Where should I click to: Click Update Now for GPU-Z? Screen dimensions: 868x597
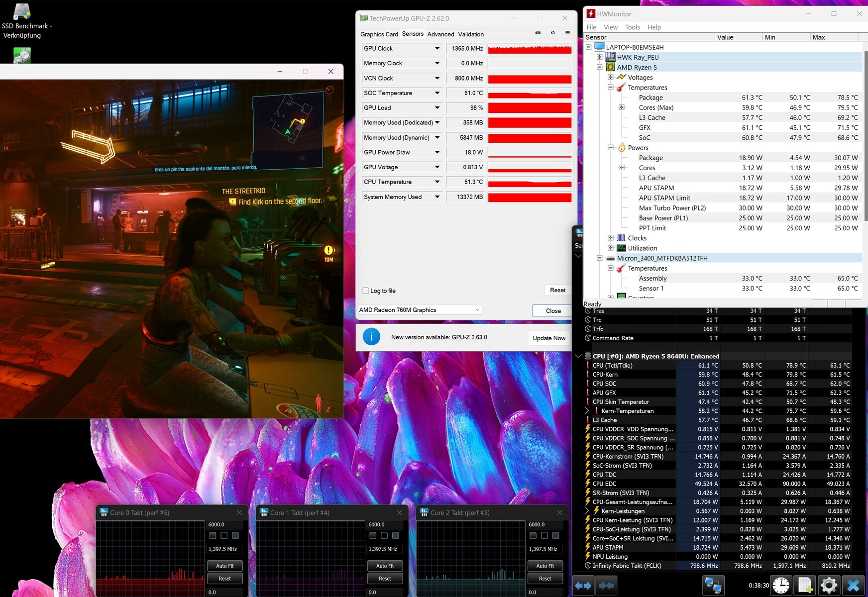(x=548, y=338)
